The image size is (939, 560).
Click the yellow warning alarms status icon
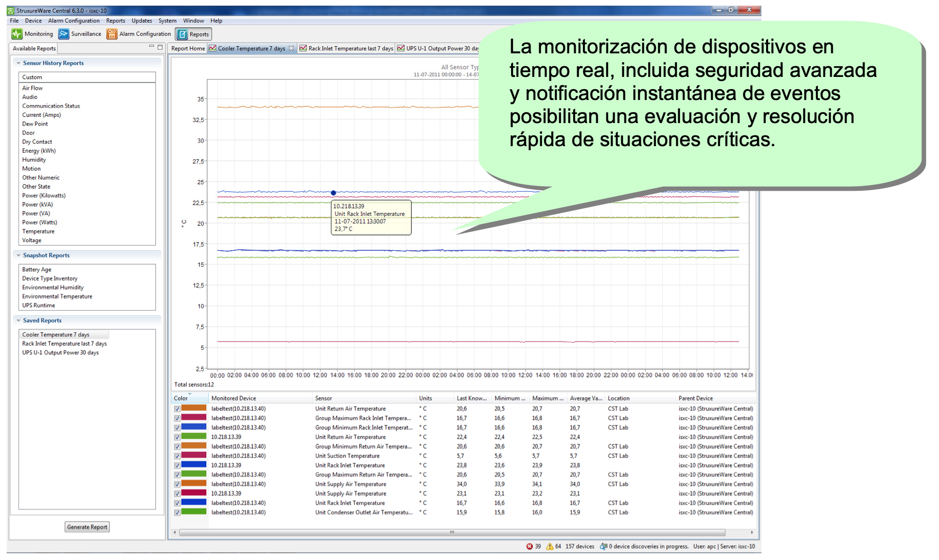(550, 546)
